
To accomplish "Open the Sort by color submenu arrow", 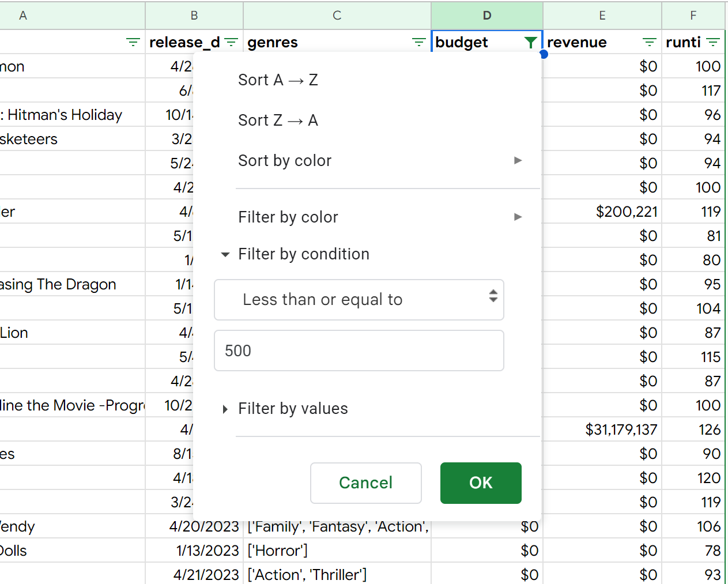I will (x=518, y=160).
